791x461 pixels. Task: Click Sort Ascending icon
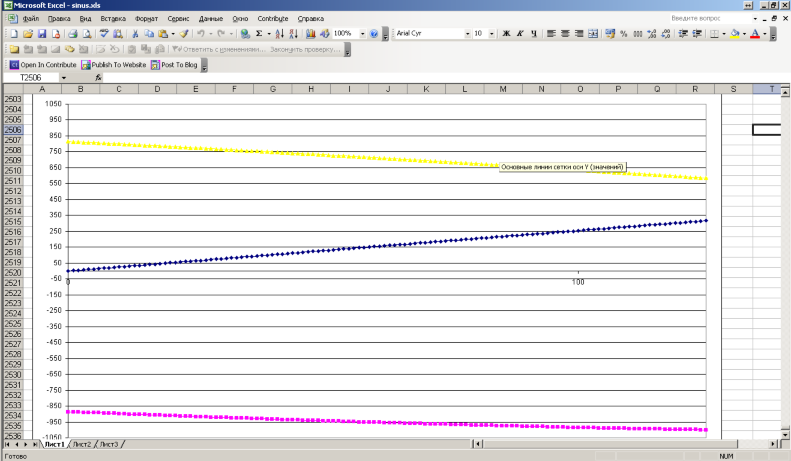pos(281,34)
